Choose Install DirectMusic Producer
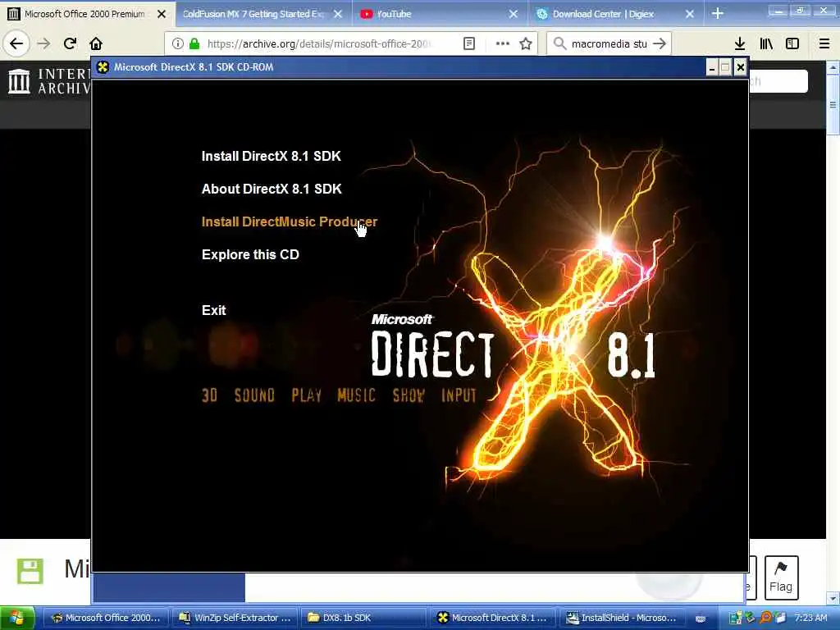Viewport: 840px width, 630px height. (290, 221)
